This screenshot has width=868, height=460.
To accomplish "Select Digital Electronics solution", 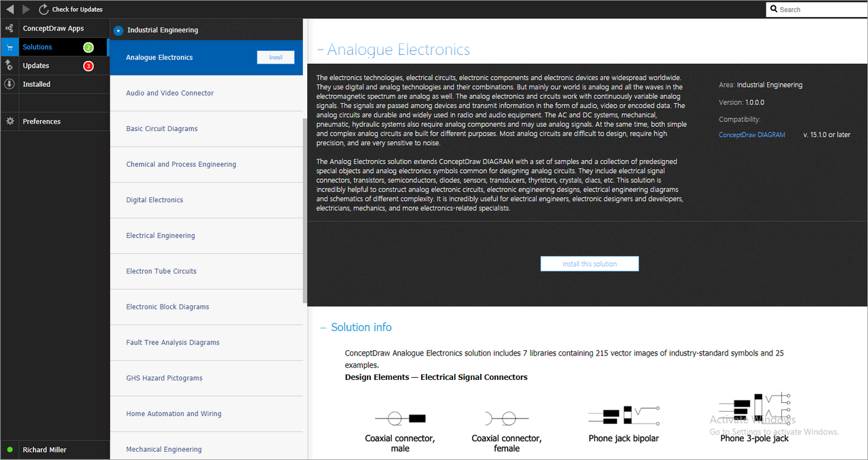I will coord(206,200).
